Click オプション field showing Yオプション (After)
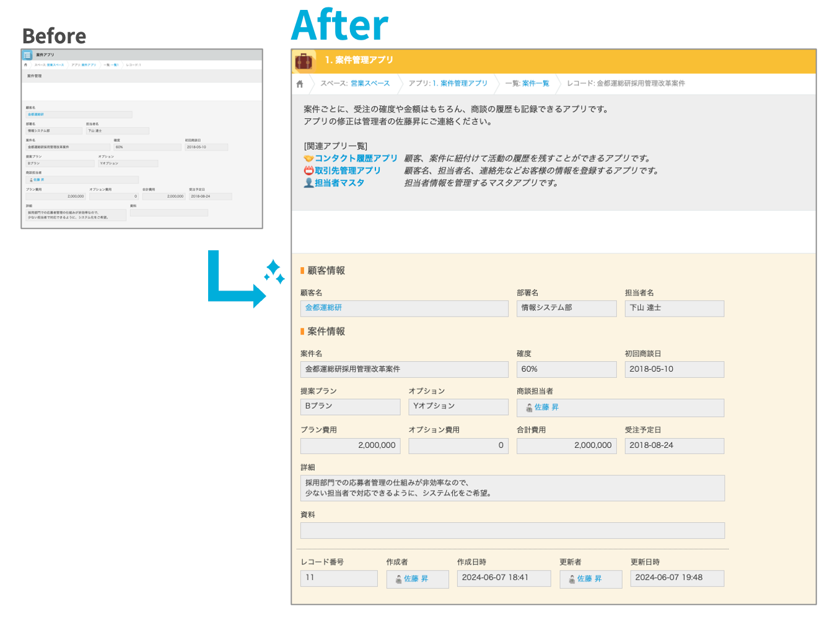840x622 pixels. 458,407
